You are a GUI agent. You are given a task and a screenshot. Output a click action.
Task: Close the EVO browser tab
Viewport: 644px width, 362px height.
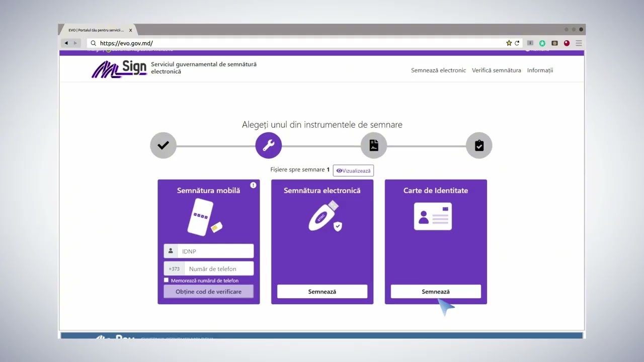point(130,30)
